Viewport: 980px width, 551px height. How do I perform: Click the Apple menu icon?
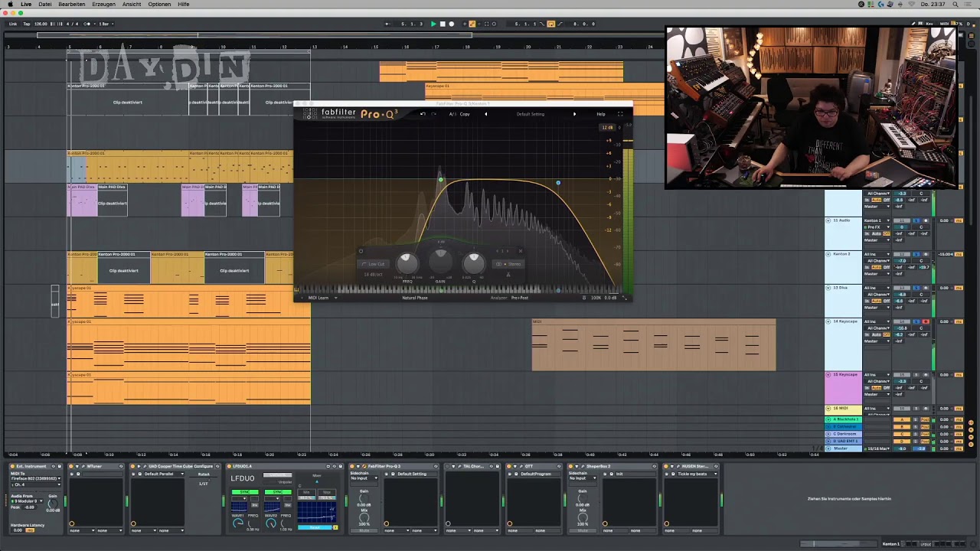click(10, 5)
